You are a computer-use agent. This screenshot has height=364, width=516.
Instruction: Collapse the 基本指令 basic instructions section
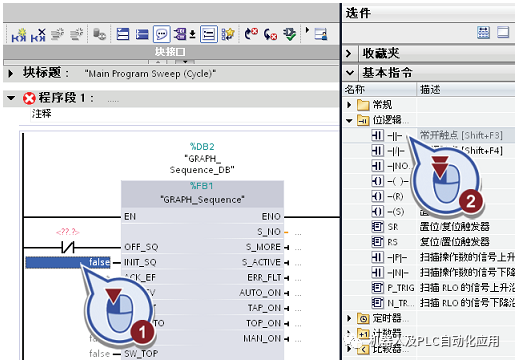[350, 72]
